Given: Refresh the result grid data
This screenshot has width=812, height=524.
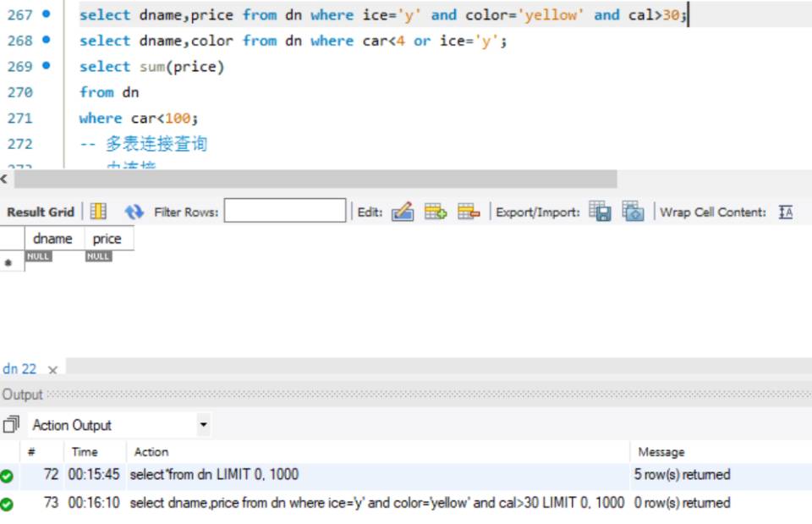Looking at the screenshot, I should (134, 212).
